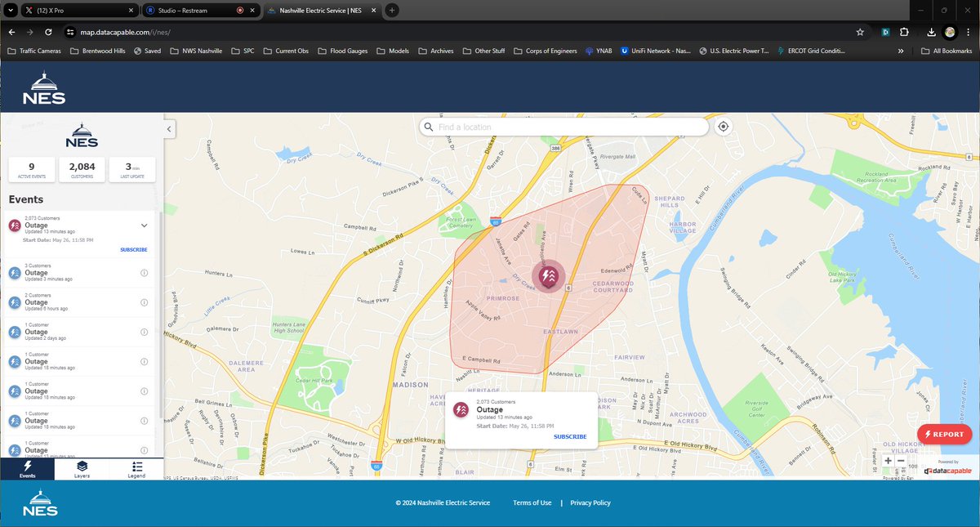Open the All Bookmarks folder

click(945, 51)
